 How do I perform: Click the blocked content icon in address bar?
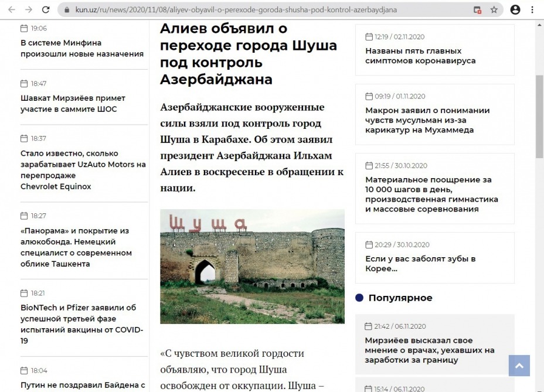[x=478, y=10]
